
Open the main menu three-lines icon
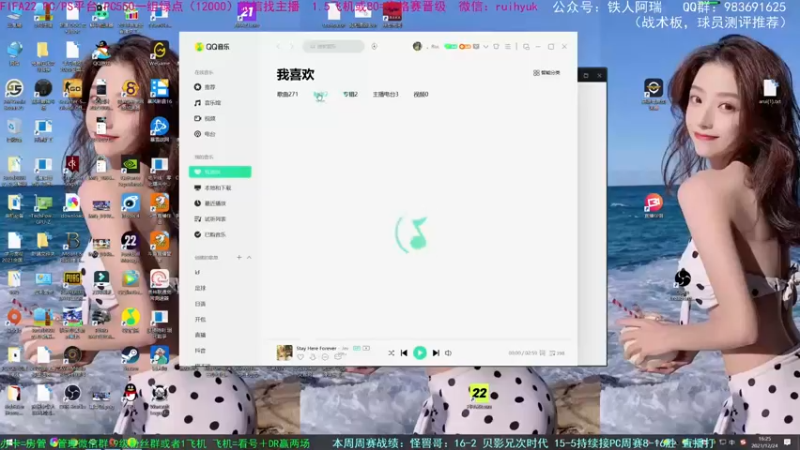508,46
